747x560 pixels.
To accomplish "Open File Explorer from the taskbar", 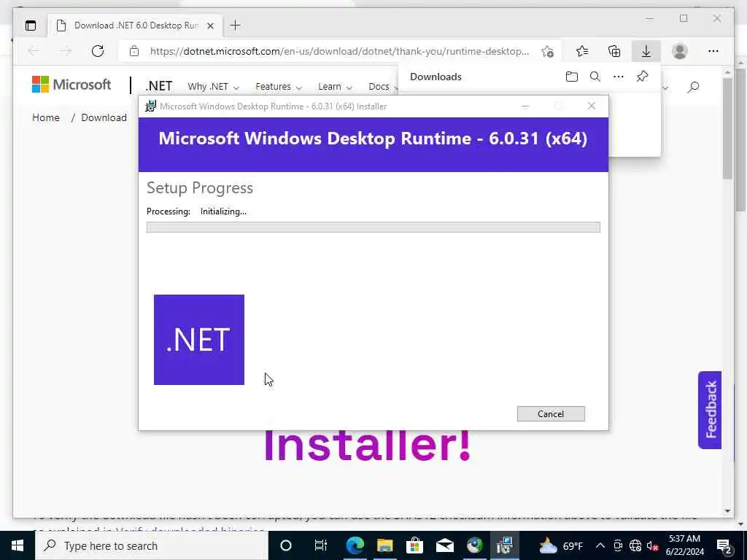I will click(x=385, y=545).
